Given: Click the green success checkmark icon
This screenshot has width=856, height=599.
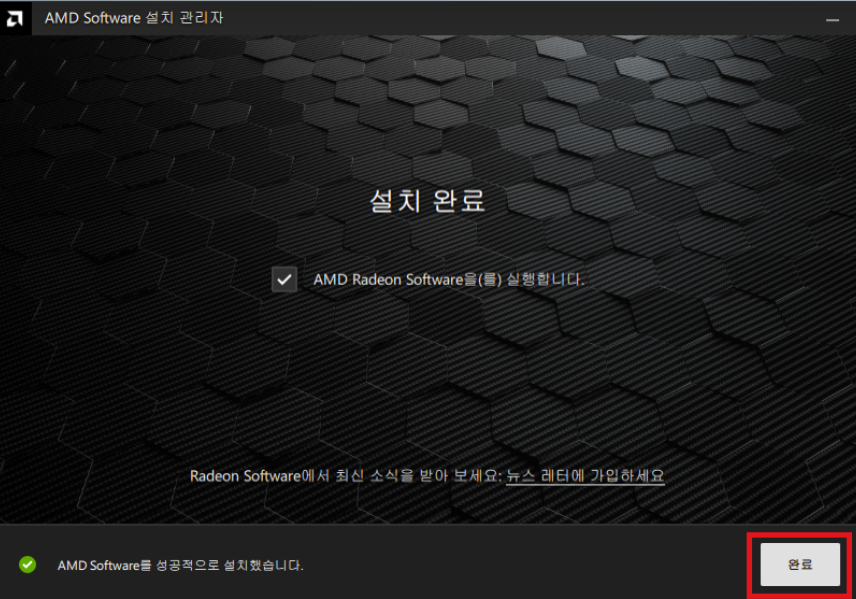Looking at the screenshot, I should point(27,565).
